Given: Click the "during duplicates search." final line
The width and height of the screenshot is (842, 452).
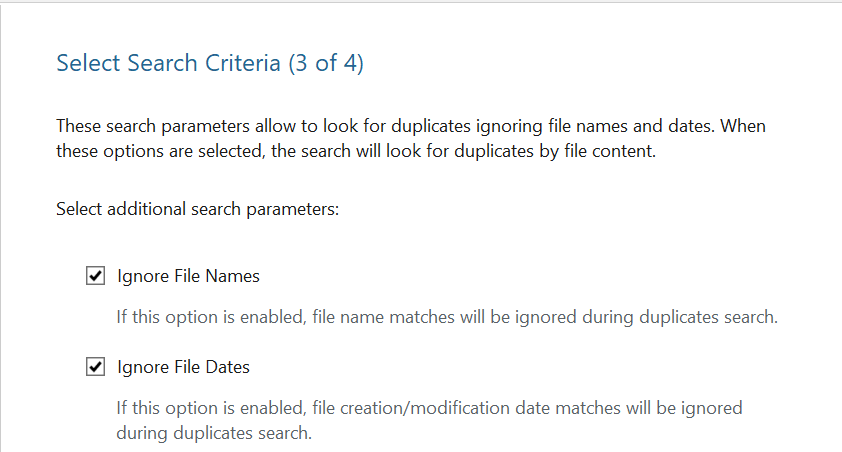Looking at the screenshot, I should (214, 434).
